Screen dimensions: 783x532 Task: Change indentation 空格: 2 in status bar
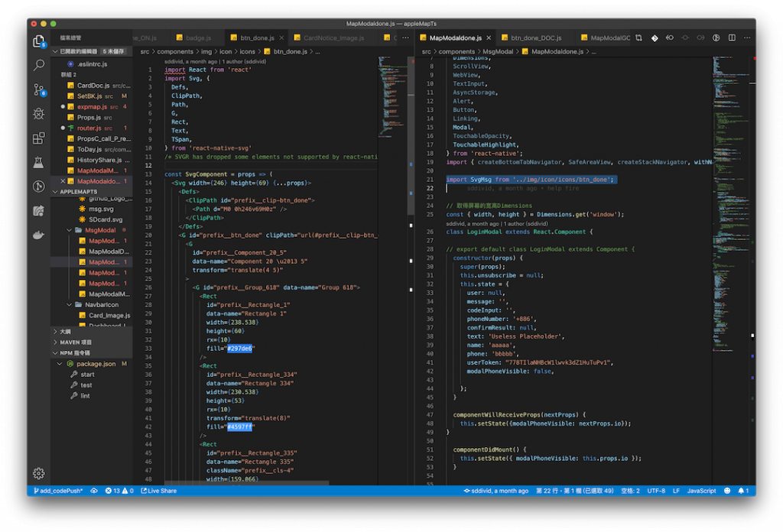(630, 491)
